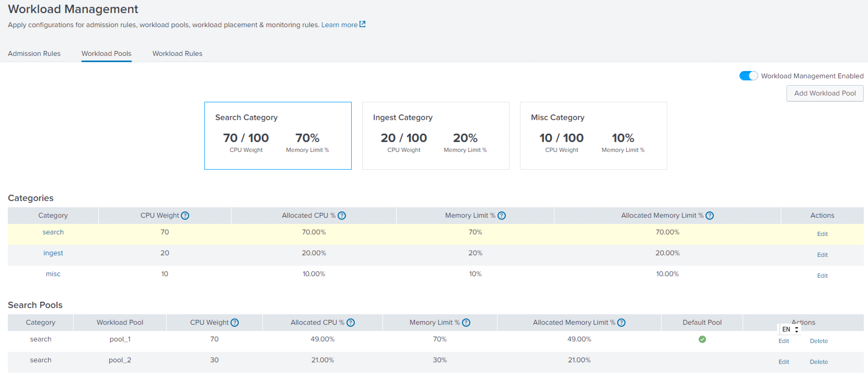
Task: Switch to the Admission Rules tab
Action: click(34, 54)
